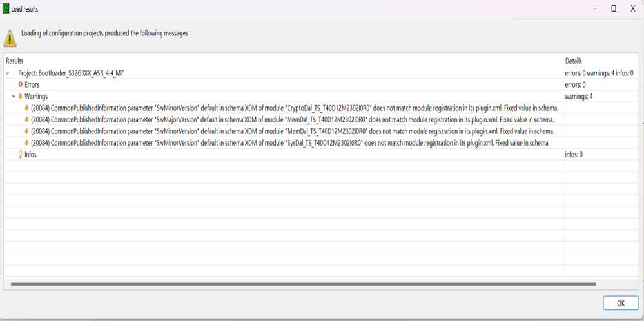Image resolution: width=644 pixels, height=321 pixels.
Task: Click warning icon of MemDal SwMinorVersion message
Action: [26, 131]
